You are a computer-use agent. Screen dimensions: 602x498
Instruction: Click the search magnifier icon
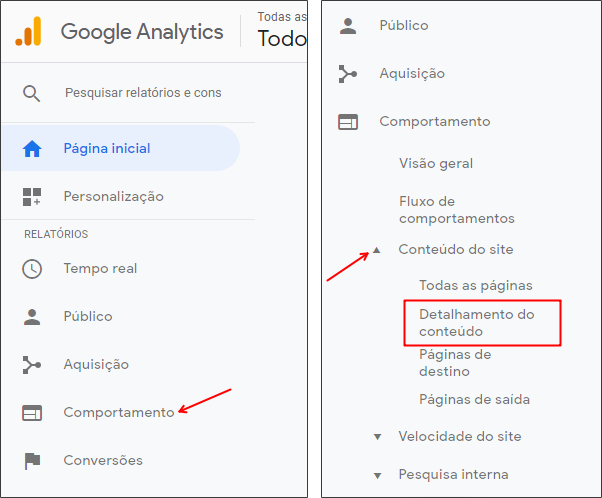click(31, 93)
